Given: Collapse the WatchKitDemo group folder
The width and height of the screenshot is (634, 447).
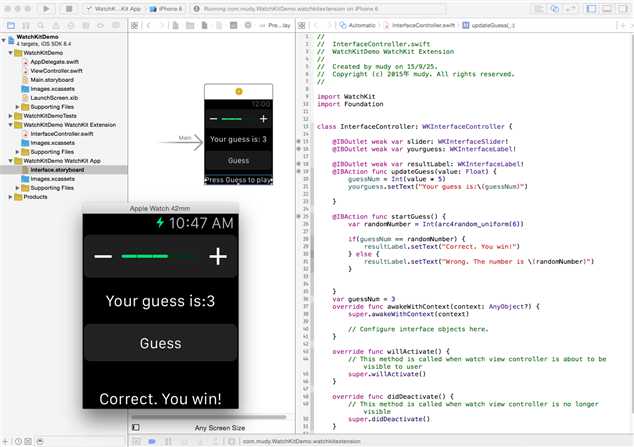Looking at the screenshot, I should [11, 53].
